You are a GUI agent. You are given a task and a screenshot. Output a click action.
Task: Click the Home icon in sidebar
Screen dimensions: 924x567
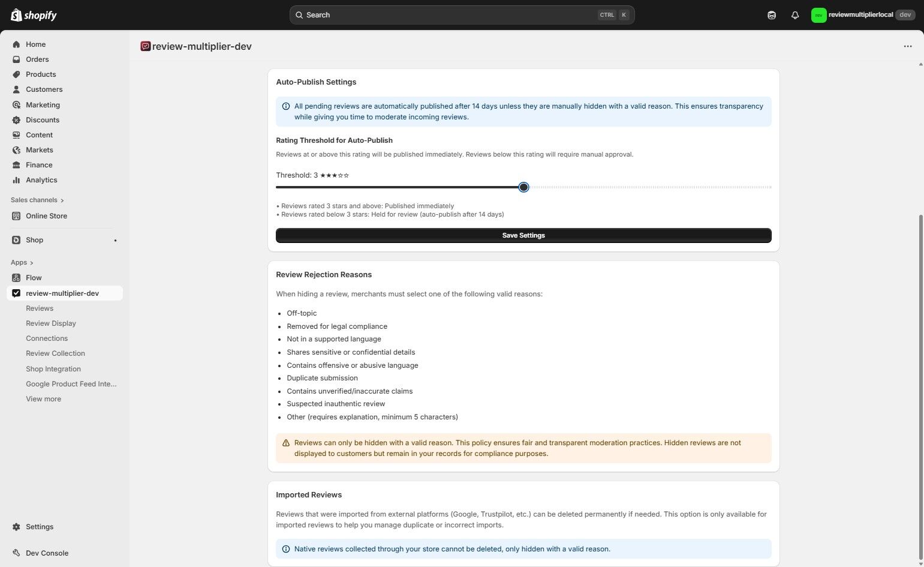[16, 44]
